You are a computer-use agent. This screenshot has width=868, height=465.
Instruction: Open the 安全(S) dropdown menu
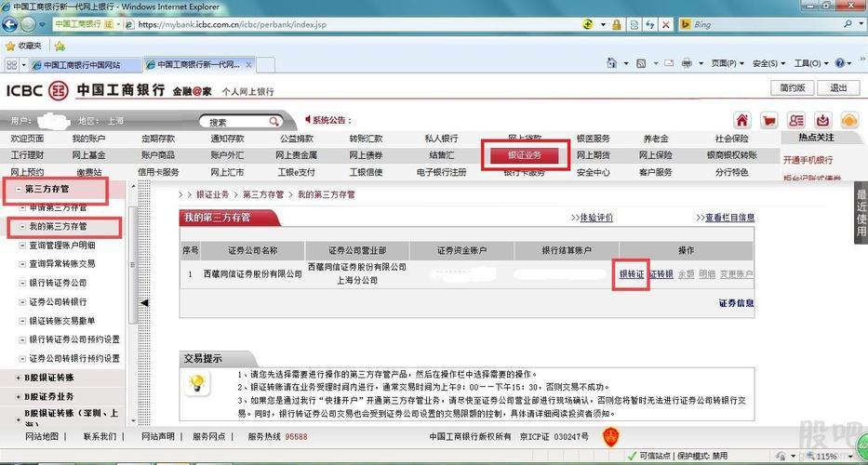point(768,63)
